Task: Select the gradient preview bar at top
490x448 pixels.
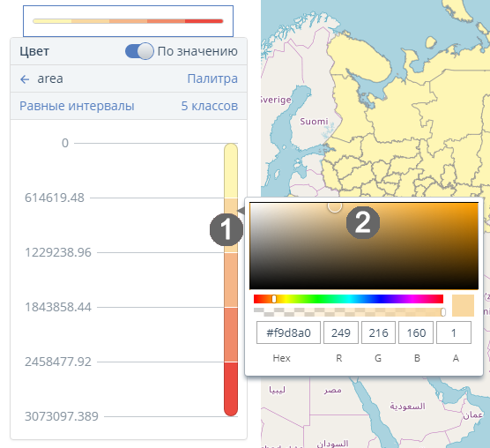Action: pyautogui.click(x=128, y=21)
